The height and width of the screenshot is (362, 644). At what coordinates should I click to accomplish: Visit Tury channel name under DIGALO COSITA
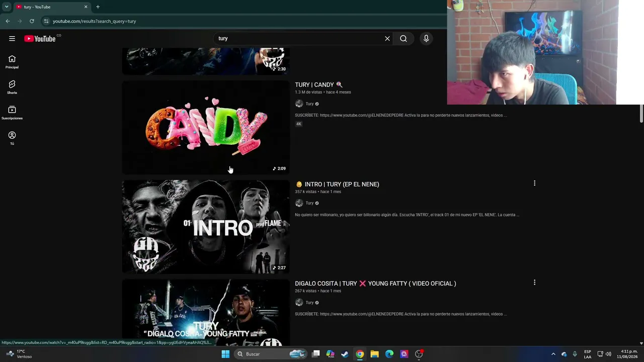click(309, 303)
